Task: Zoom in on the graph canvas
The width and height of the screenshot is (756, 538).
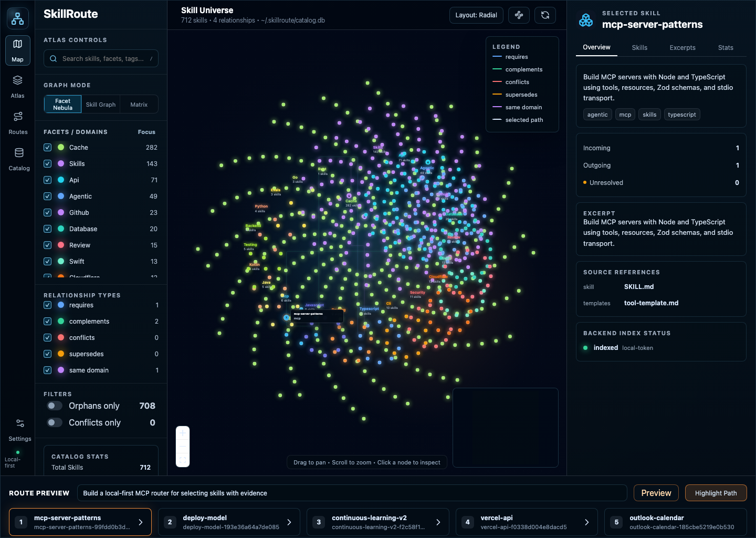Action: tap(183, 433)
